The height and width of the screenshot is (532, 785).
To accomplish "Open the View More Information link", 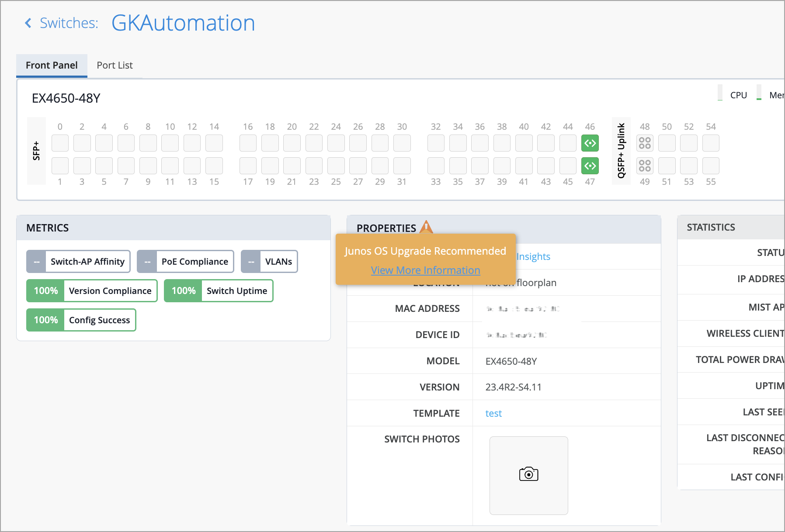I will click(425, 270).
